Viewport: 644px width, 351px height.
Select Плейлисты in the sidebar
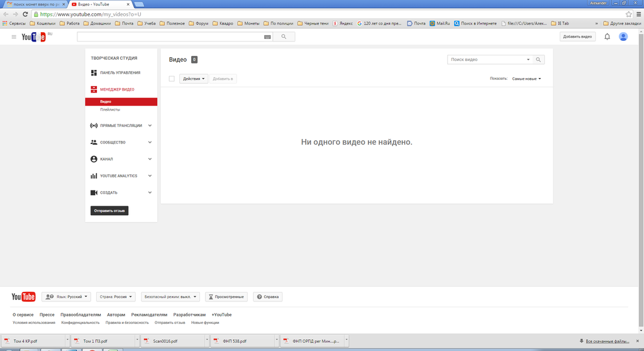110,109
